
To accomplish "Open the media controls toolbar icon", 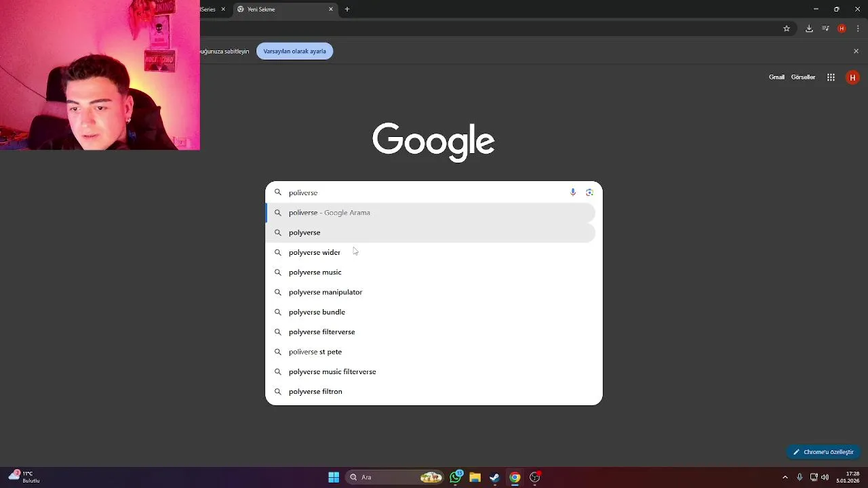I will [825, 28].
